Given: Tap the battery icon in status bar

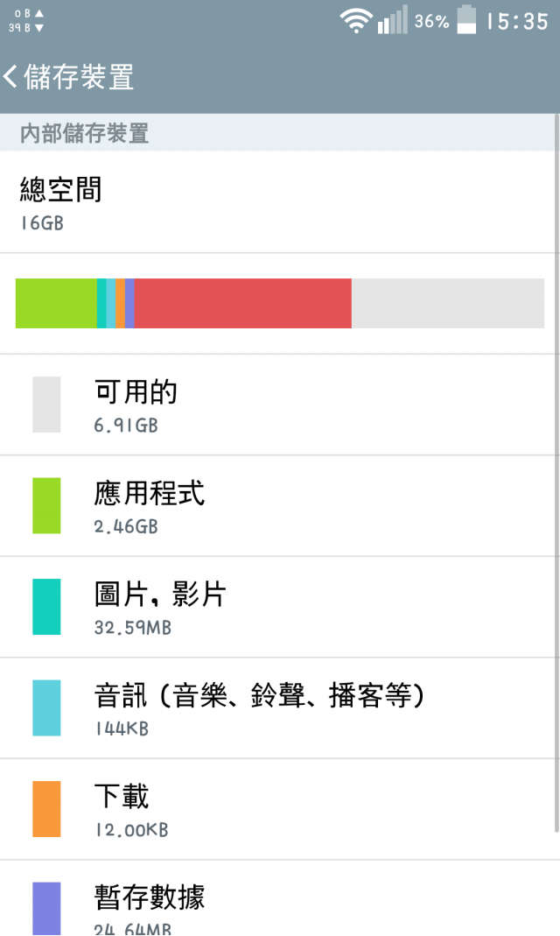Looking at the screenshot, I should click(466, 19).
